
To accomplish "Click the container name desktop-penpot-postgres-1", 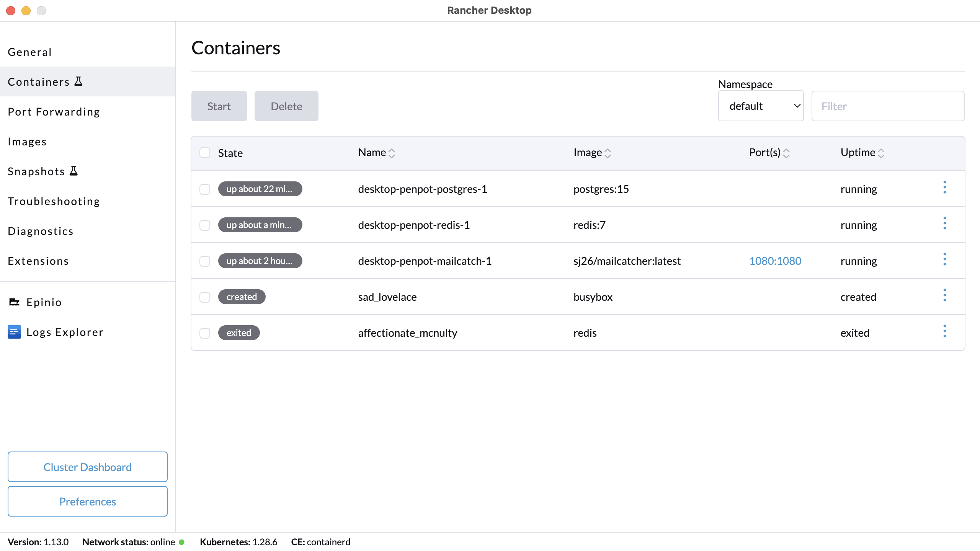I will point(423,189).
